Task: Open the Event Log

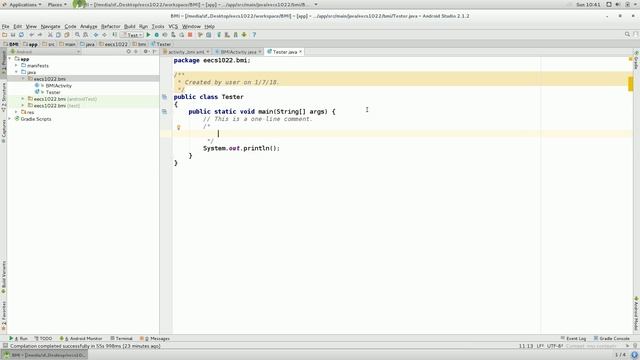Action: [573, 338]
